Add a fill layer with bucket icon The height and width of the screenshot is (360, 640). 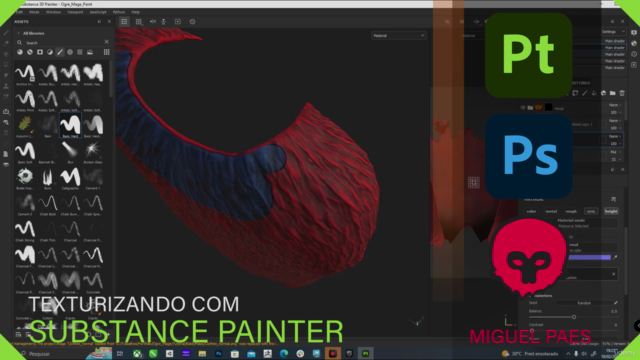pos(594,93)
